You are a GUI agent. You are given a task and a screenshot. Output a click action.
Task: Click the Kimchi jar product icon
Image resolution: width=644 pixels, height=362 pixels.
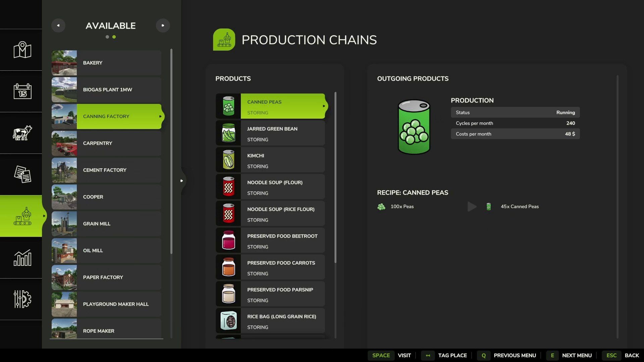228,160
